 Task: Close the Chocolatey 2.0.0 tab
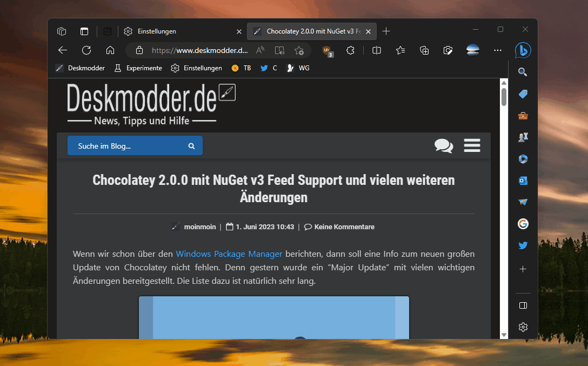click(x=368, y=31)
